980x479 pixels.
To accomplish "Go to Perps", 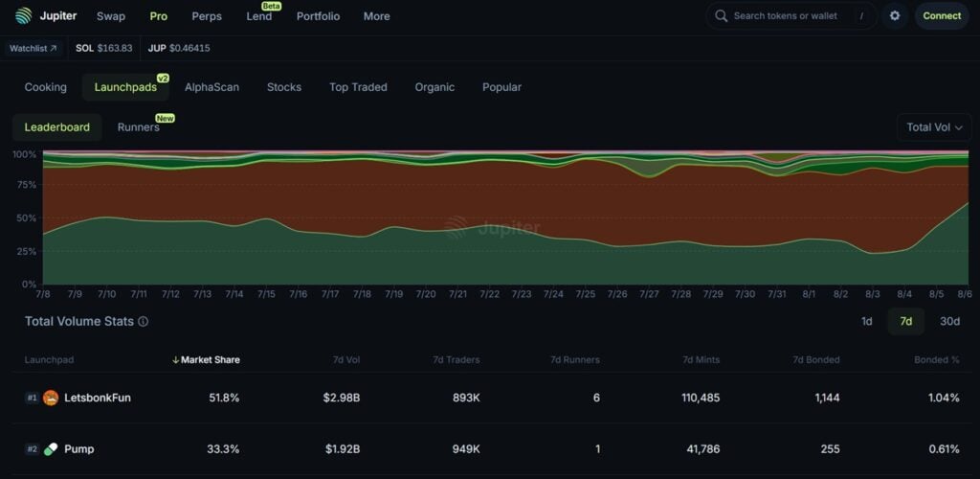I will (207, 16).
